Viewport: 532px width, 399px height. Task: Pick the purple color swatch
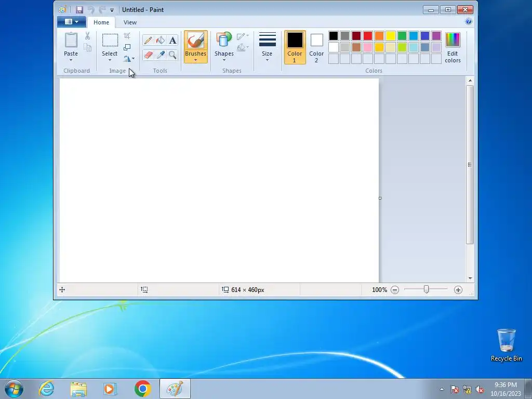[x=436, y=36]
